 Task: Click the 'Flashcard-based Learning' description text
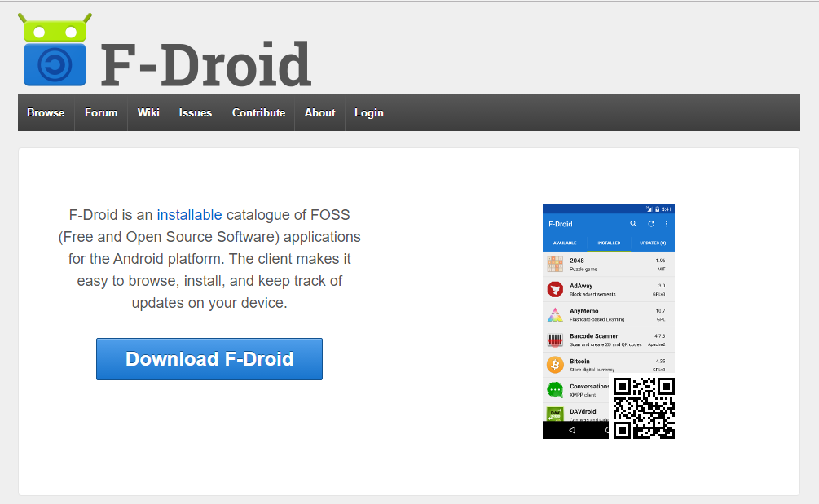click(x=597, y=319)
